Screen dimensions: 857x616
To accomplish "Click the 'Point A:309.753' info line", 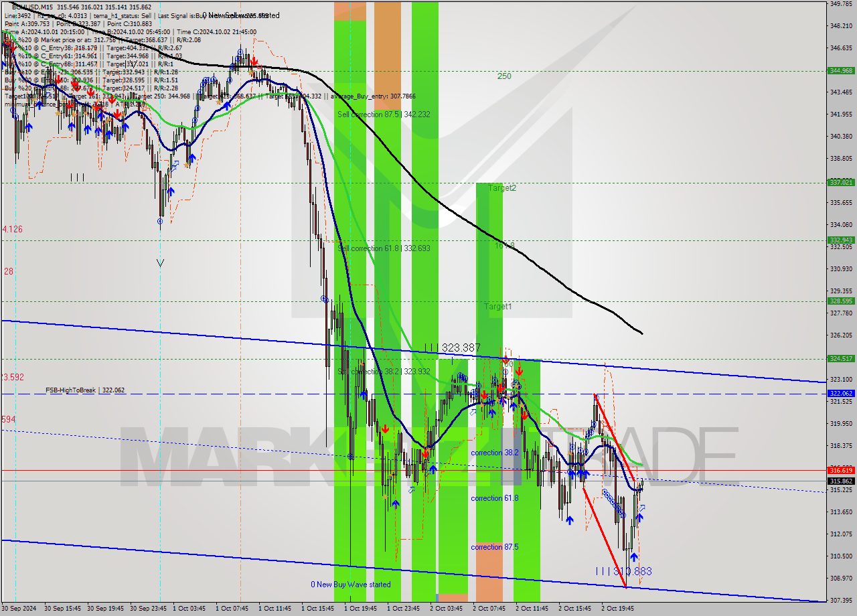I will pyautogui.click(x=25, y=23).
